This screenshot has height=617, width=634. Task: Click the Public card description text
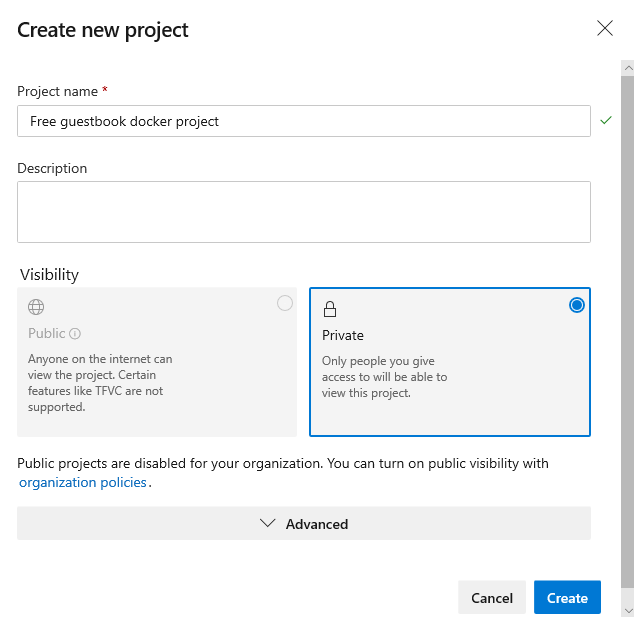100,383
